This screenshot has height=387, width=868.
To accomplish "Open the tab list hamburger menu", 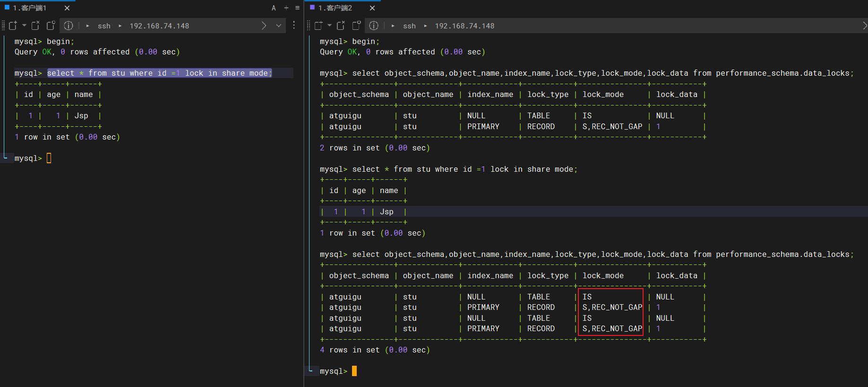I will pyautogui.click(x=297, y=8).
